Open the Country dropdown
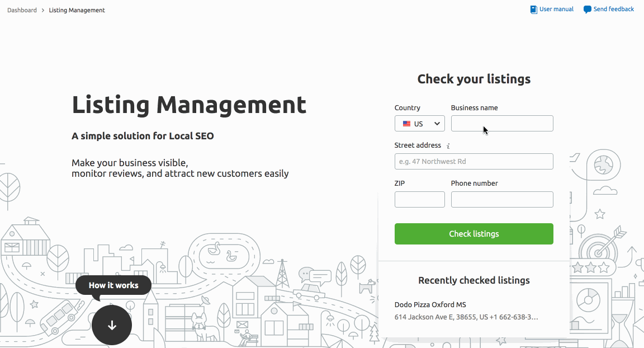644x348 pixels. 419,124
